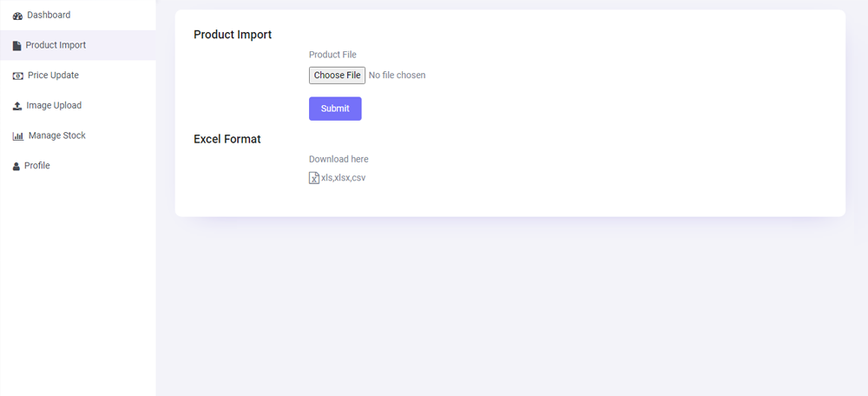Click the Product Import file icon in sidebar

click(x=16, y=45)
